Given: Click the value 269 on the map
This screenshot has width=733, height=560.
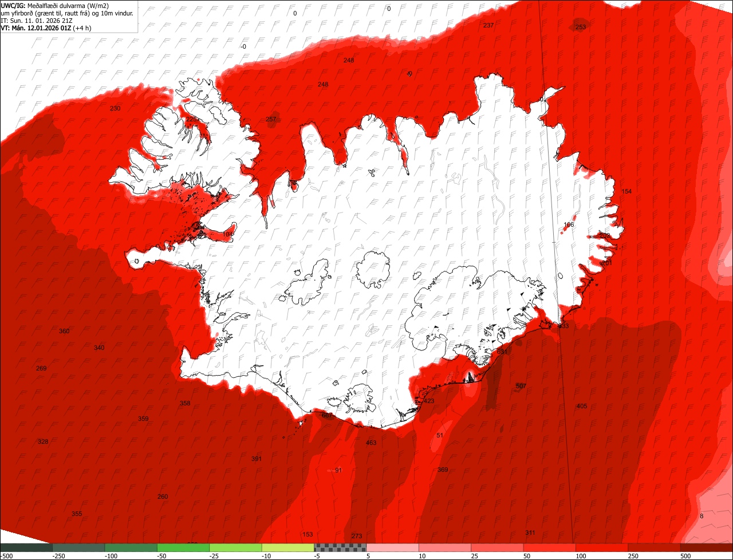Looking at the screenshot, I should (x=41, y=369).
